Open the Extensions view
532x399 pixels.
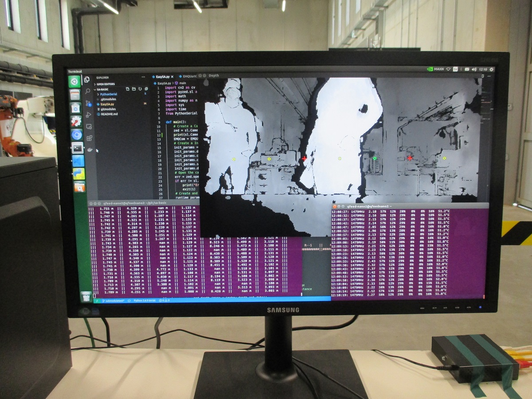point(90,138)
